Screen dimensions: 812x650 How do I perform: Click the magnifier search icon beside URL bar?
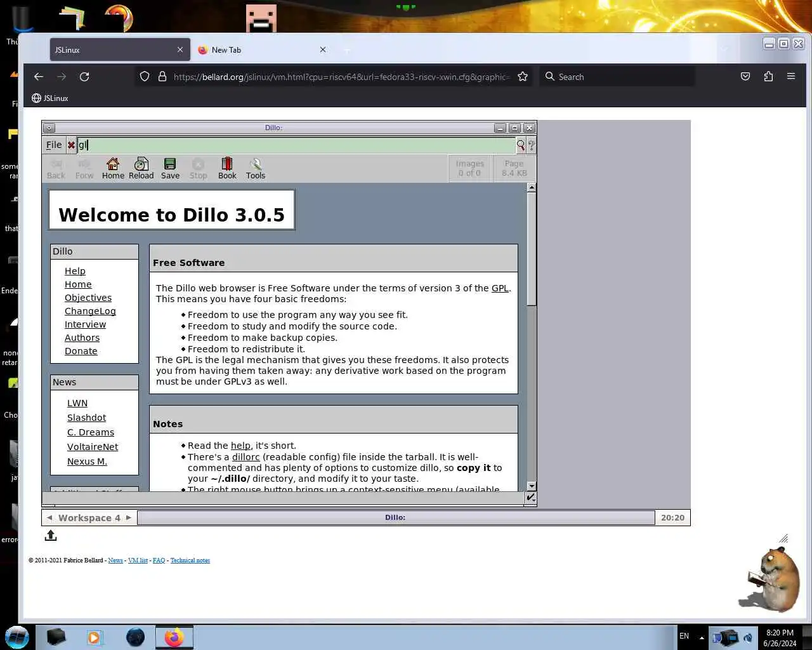point(521,145)
